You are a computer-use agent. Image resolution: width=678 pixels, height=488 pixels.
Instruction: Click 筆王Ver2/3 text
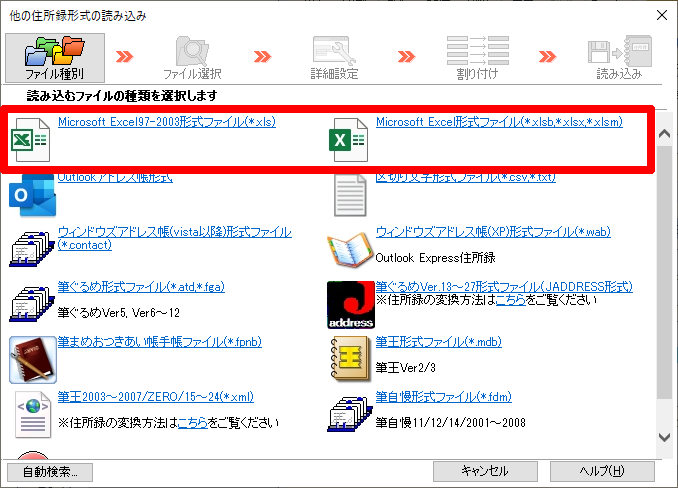[x=406, y=368]
